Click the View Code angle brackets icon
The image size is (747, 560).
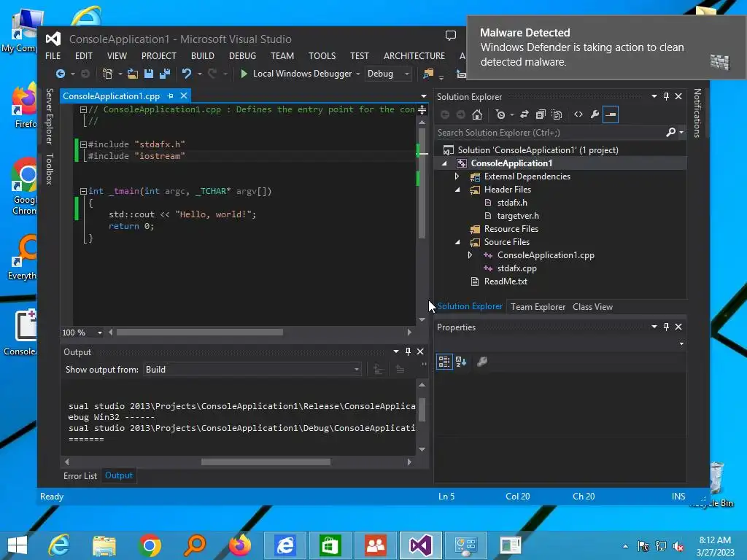(x=578, y=114)
